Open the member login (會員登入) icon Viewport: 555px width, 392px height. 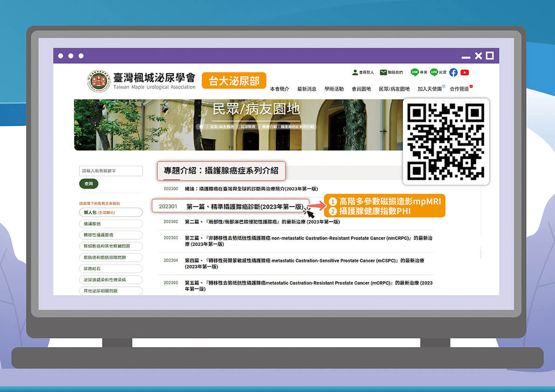point(355,73)
